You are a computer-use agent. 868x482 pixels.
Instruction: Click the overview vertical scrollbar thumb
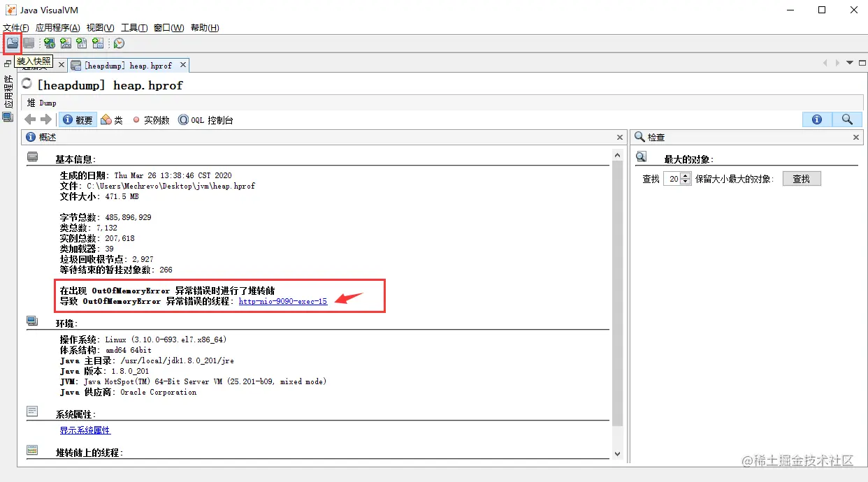click(617, 292)
